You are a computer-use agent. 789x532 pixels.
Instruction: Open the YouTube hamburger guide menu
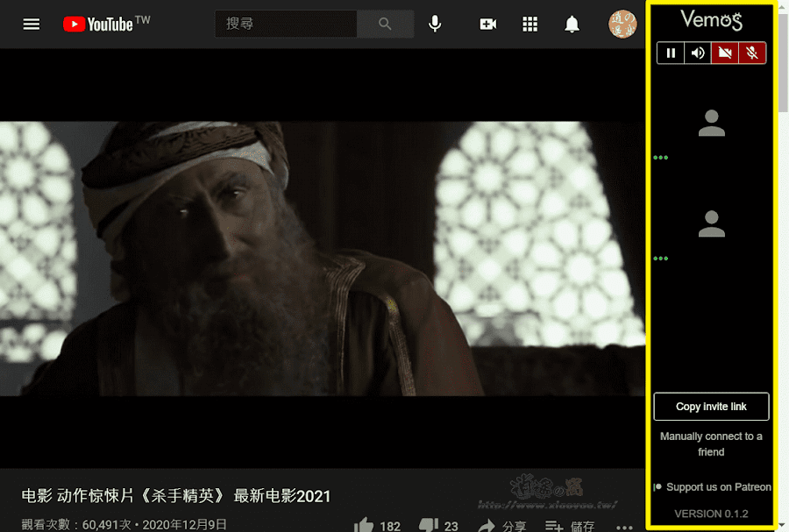coord(32,25)
